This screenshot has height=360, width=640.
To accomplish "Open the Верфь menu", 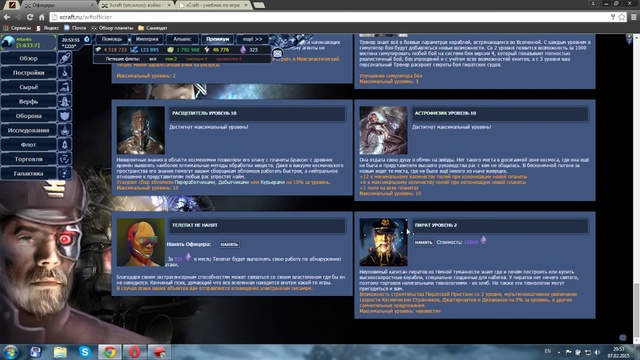I will click(29, 101).
